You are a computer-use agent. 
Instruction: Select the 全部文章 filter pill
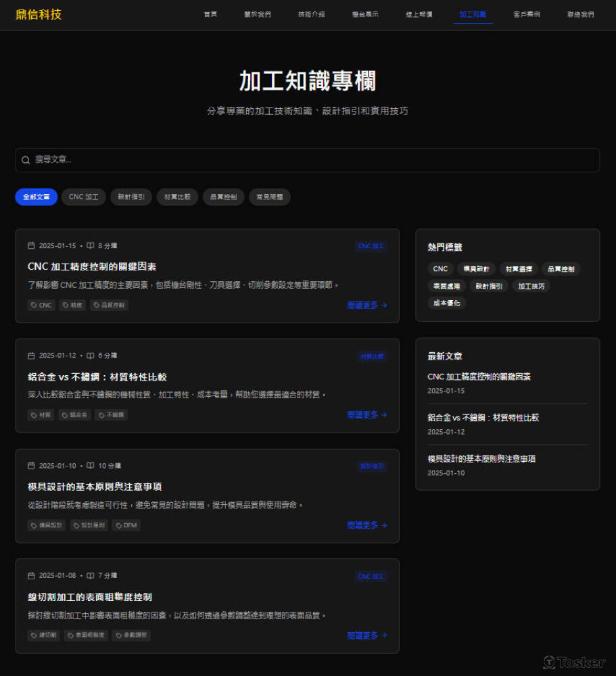pyautogui.click(x=37, y=197)
